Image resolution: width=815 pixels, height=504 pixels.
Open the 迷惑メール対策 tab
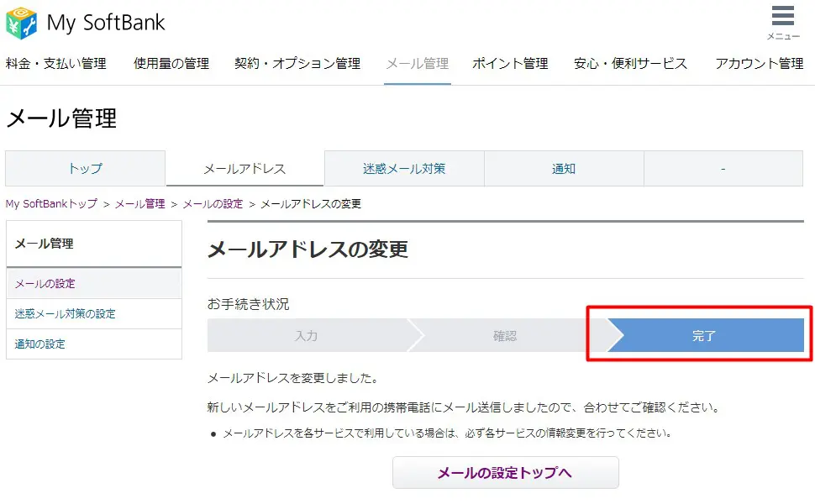click(404, 169)
